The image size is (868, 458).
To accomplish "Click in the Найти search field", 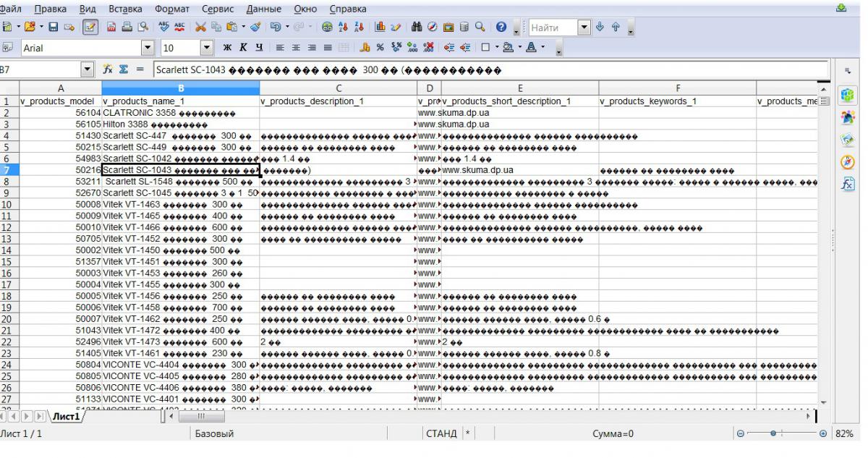I will [x=553, y=28].
